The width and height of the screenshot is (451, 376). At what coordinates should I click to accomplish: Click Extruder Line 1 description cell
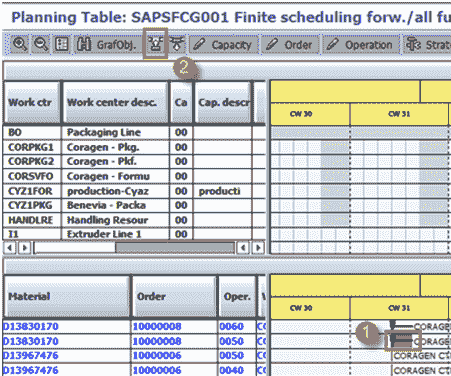(115, 234)
